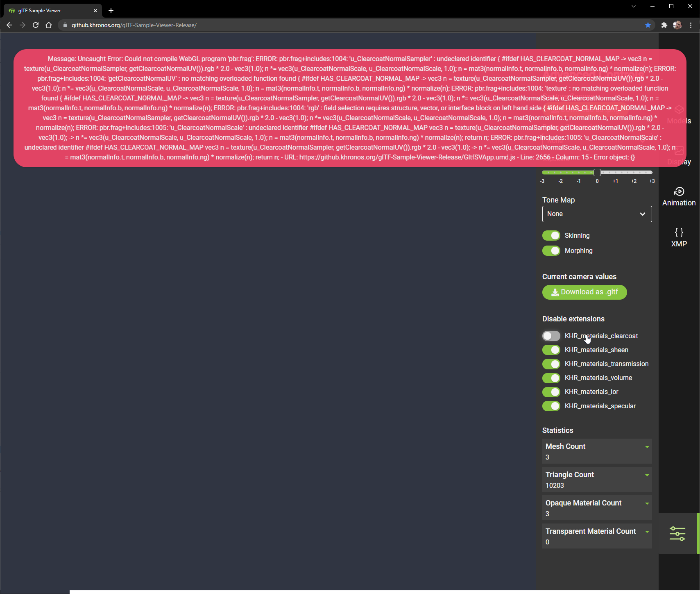Click the sliders settings icon at bottom right
Screen dimensions: 700x594
[678, 533]
